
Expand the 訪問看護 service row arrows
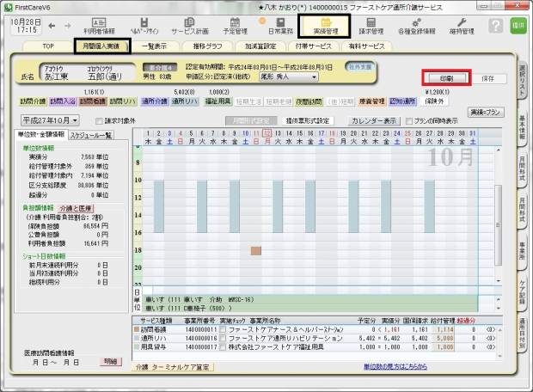click(x=491, y=328)
